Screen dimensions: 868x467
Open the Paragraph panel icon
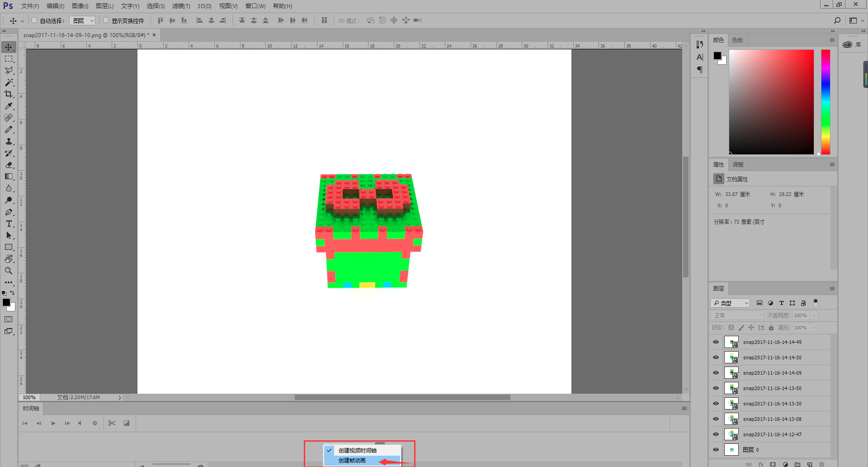point(700,70)
